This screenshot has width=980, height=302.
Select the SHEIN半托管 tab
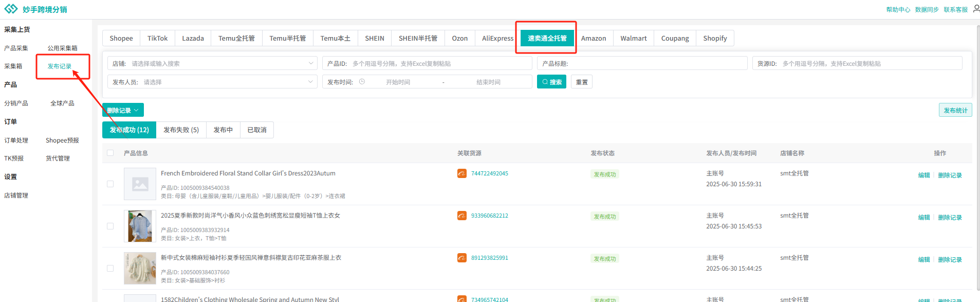click(418, 38)
